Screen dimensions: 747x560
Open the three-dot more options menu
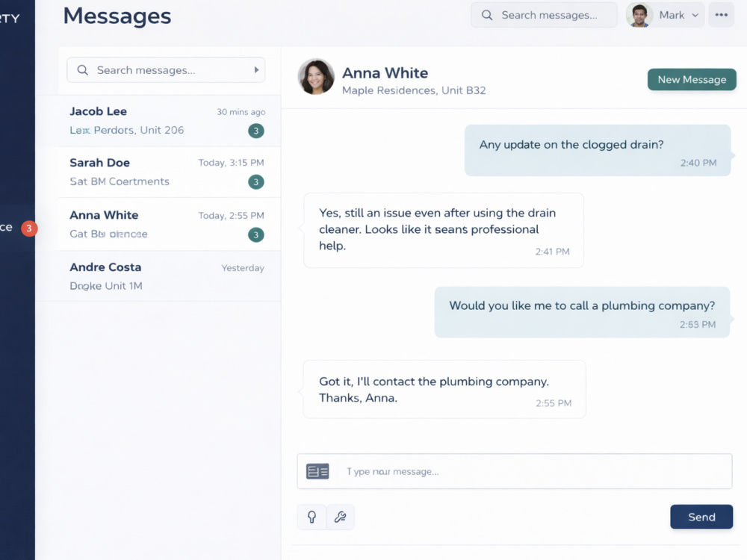[x=722, y=15]
